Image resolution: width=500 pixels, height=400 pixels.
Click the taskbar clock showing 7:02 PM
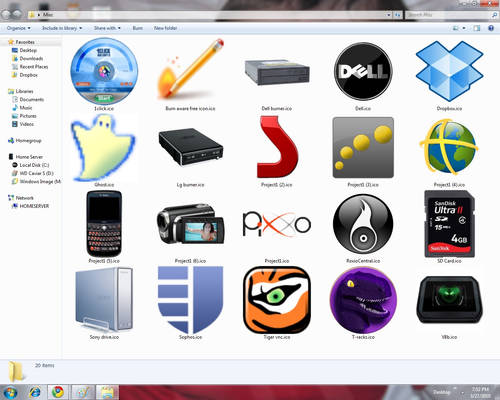coord(480,392)
